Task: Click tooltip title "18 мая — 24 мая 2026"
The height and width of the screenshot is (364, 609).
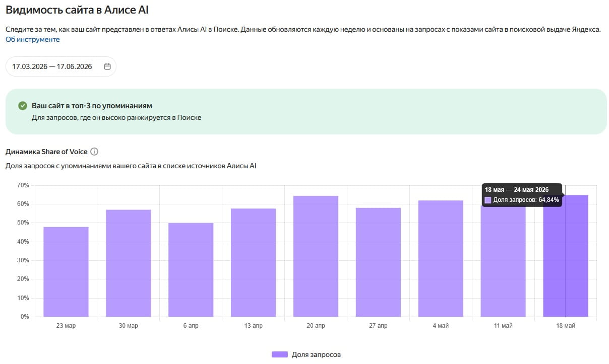Action: pos(517,190)
